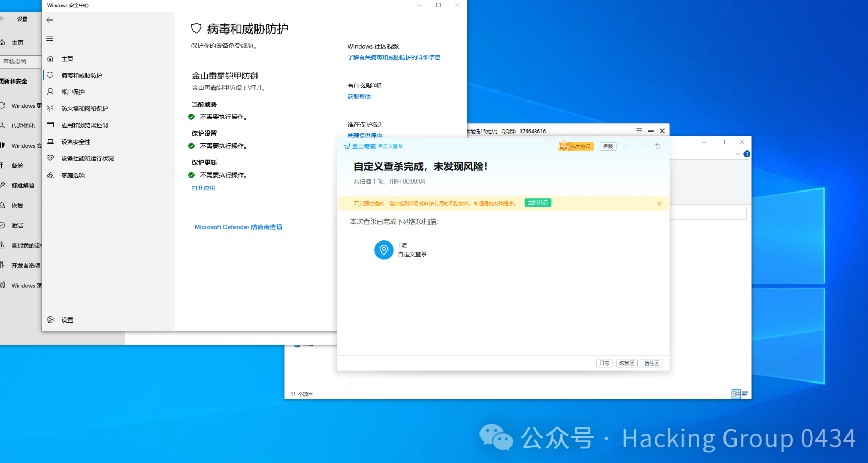
Task: Click the 11 个项目 status text
Action: [x=302, y=394]
